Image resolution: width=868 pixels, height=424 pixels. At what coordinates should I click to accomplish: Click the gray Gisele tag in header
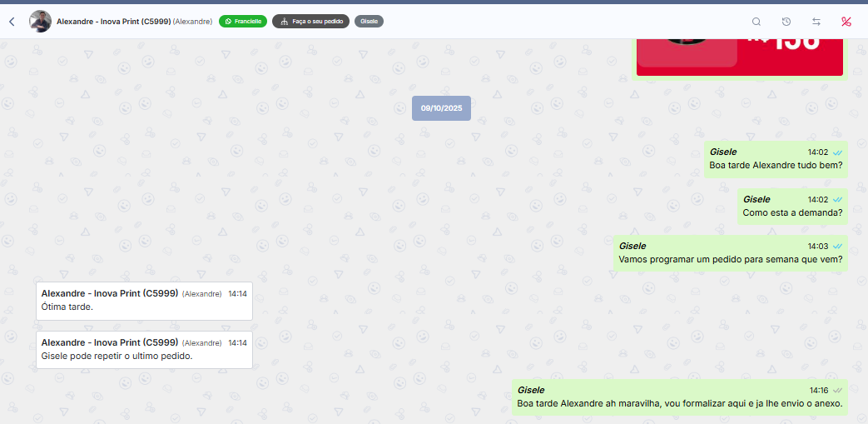[369, 22]
